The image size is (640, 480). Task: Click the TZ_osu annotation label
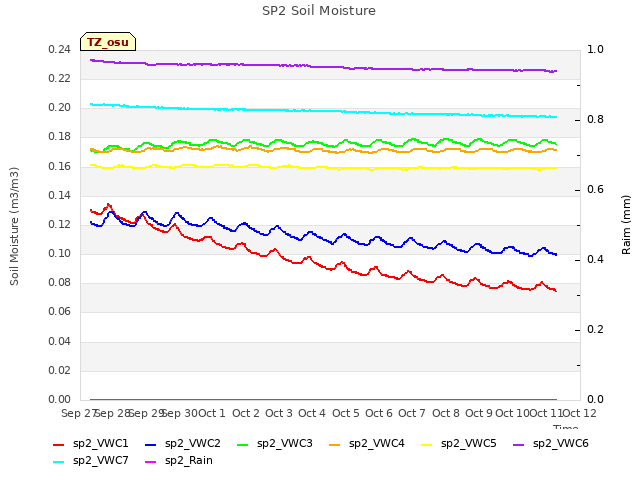click(x=108, y=42)
